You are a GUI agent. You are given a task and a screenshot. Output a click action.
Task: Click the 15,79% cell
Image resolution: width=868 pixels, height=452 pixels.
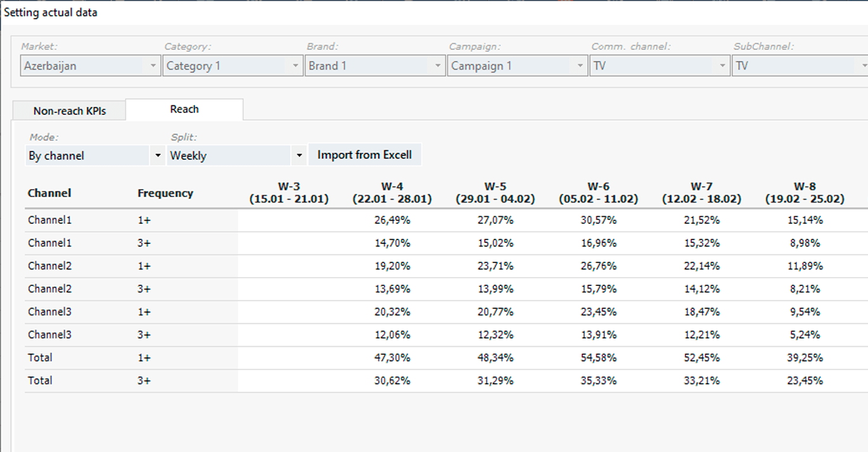tap(599, 289)
